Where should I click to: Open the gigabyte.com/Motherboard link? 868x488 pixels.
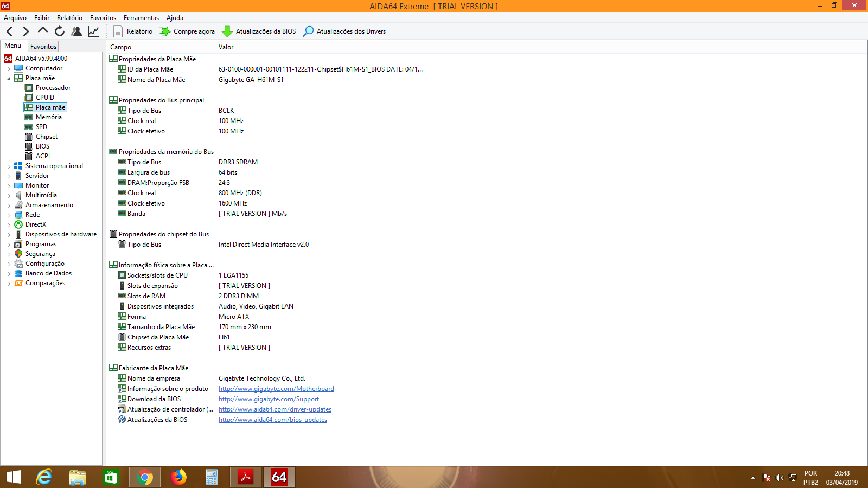click(x=276, y=389)
